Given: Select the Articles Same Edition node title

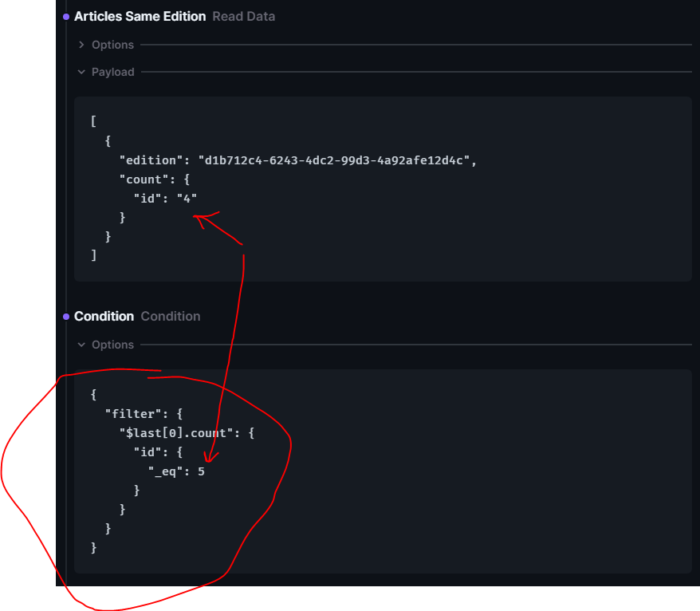Looking at the screenshot, I should coord(140,16).
